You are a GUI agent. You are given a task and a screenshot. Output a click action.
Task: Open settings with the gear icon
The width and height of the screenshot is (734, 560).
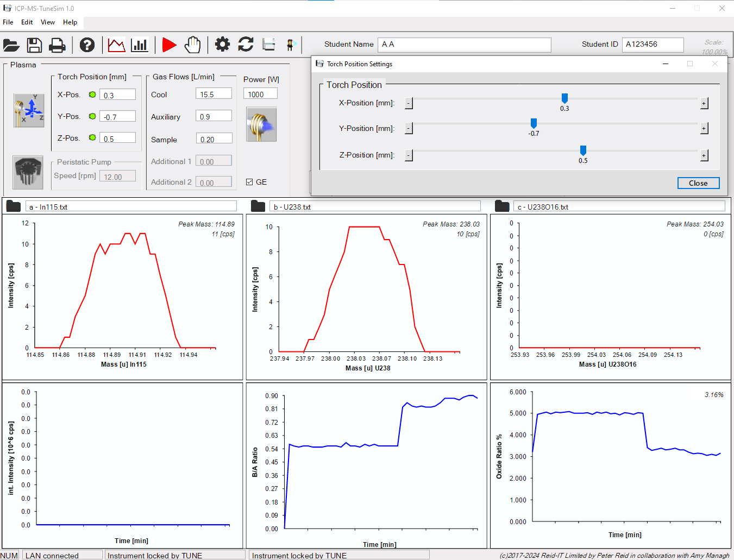coord(222,45)
